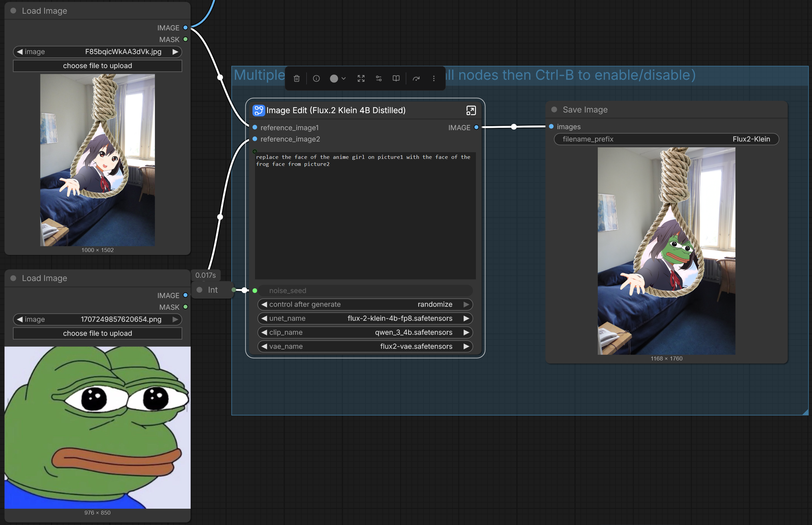Screen dimensions: 812x525
Task: Open the three-dot more options menu
Action: 434,78
